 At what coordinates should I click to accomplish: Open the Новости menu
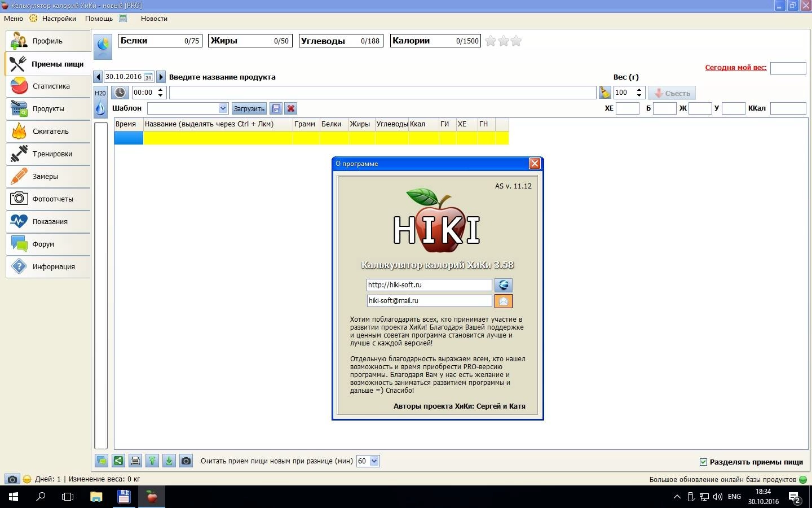coord(154,19)
